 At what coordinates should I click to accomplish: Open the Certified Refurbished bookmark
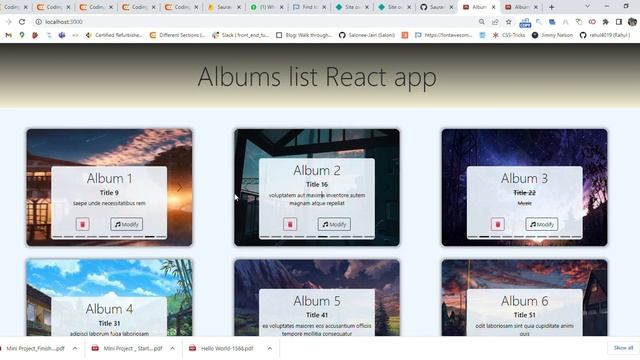(114, 35)
